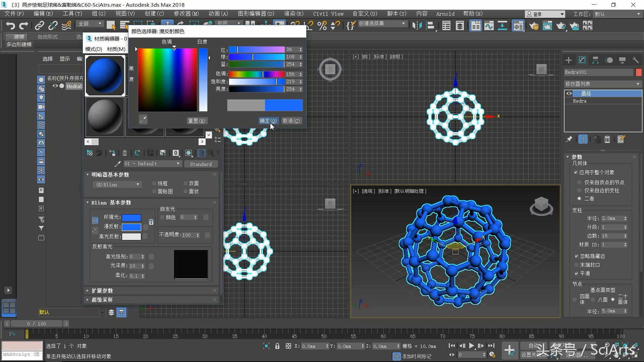This screenshot has height=362, width=644.
Task: Remove the modifier using the trash icon
Action: point(607,139)
